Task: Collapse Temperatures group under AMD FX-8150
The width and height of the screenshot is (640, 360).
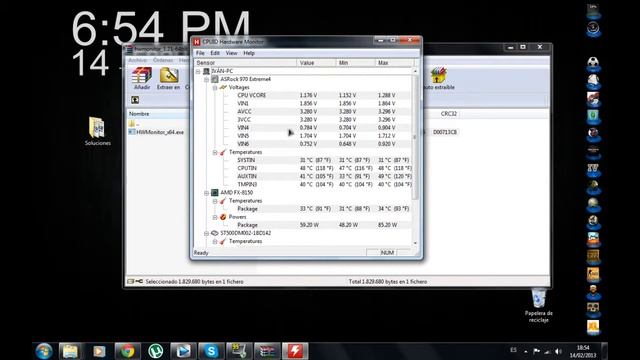Action: 215,201
